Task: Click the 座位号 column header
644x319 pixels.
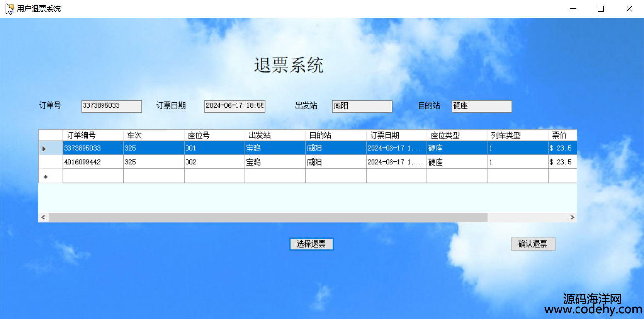Action: click(215, 135)
